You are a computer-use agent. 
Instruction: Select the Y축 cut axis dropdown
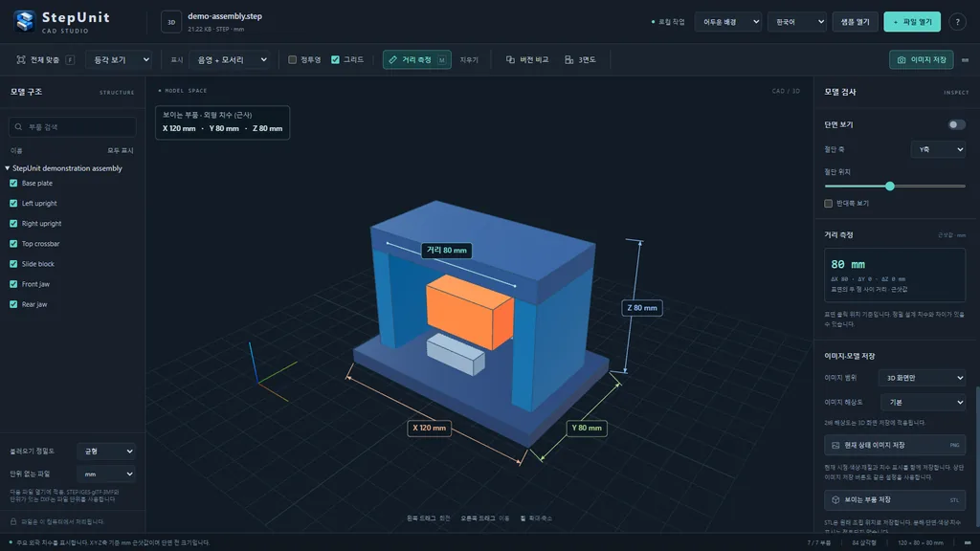click(x=938, y=149)
